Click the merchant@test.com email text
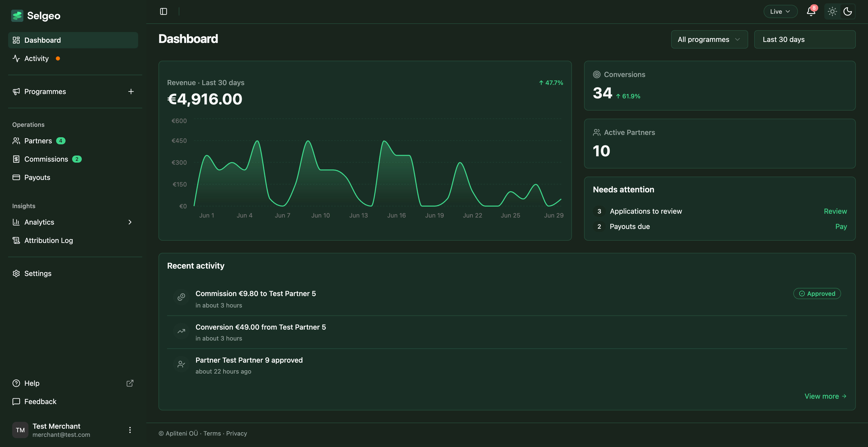This screenshot has width=868, height=447. click(61, 435)
